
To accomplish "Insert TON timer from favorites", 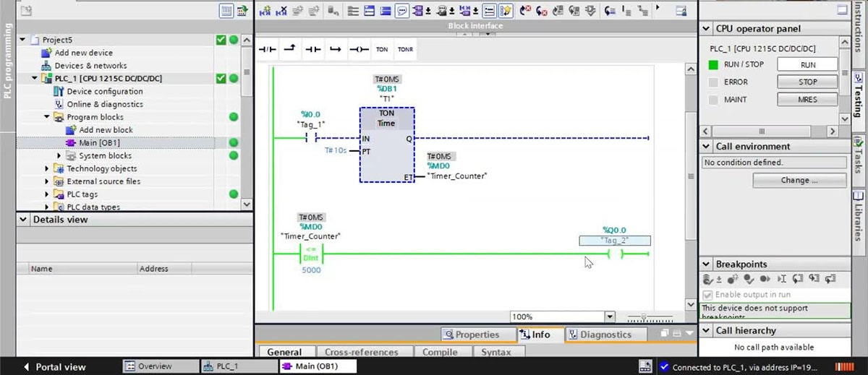I will tap(381, 49).
